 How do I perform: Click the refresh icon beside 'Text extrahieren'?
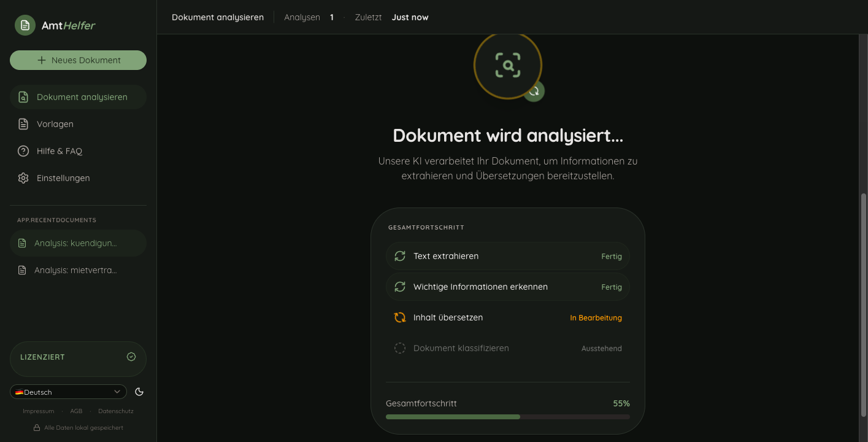coord(400,256)
